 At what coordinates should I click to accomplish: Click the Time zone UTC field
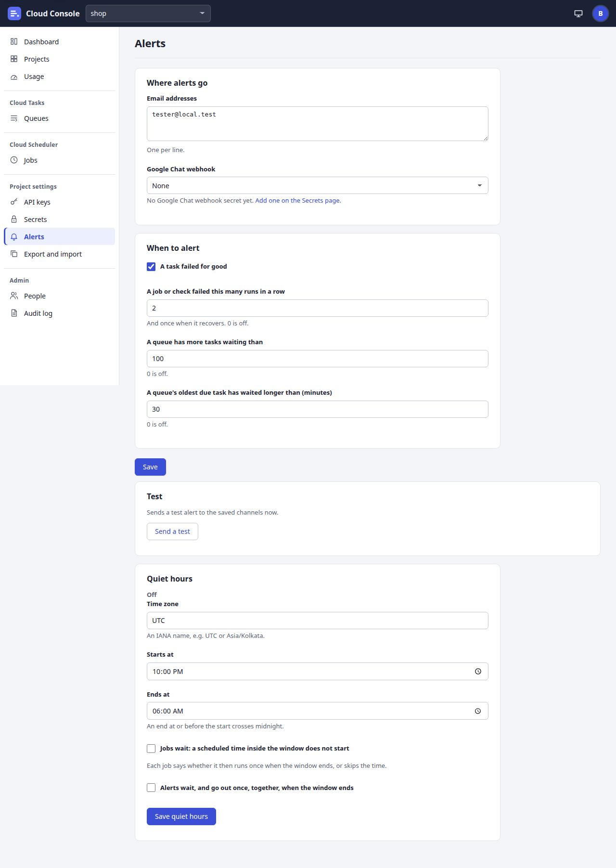point(318,621)
